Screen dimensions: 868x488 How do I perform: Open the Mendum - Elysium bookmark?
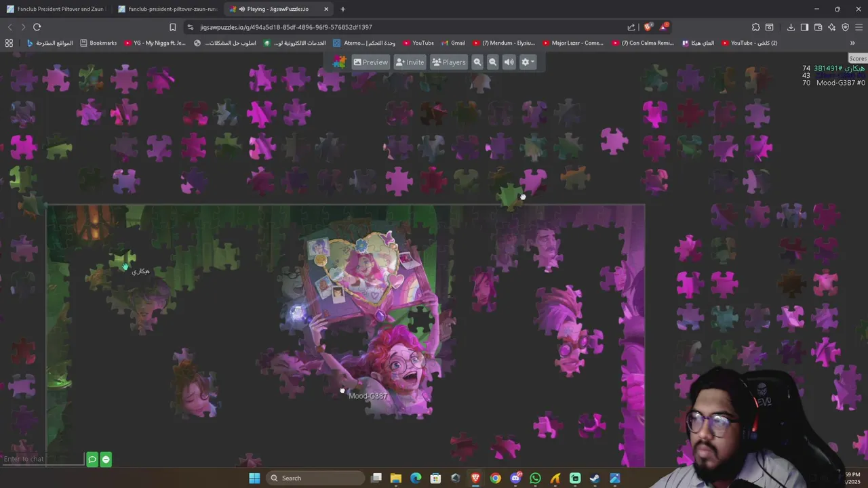pyautogui.click(x=504, y=43)
